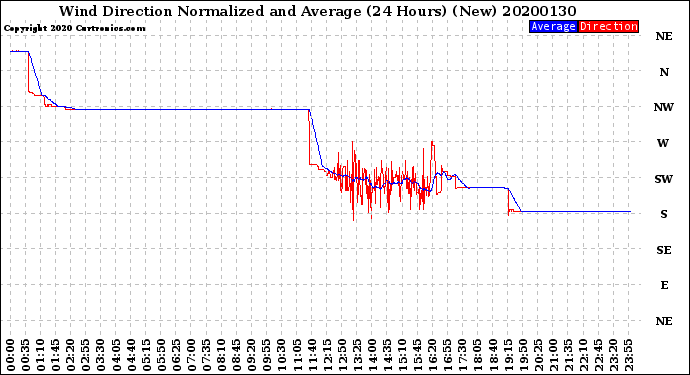The width and height of the screenshot is (690, 375).
Task: Click the 14:35 time axis label
Action: coord(387,355)
